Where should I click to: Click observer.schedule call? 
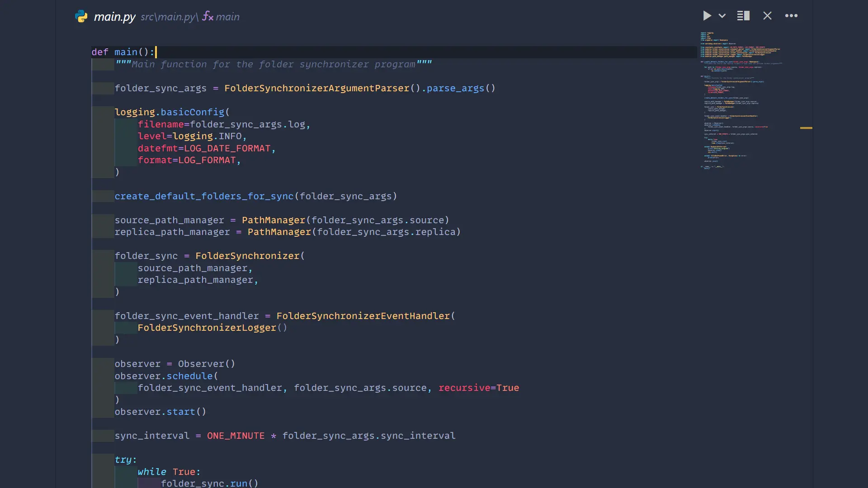pyautogui.click(x=164, y=376)
